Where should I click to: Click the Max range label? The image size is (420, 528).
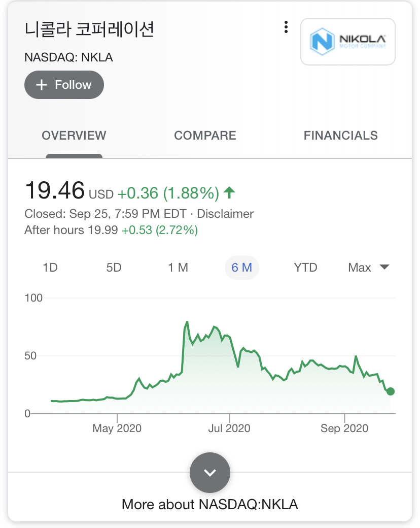pyautogui.click(x=360, y=268)
